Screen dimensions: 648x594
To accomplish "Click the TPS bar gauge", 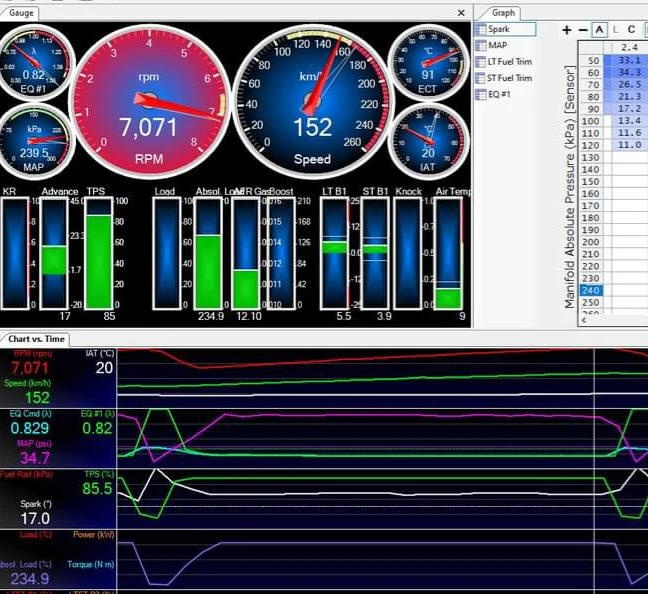I will [x=98, y=255].
